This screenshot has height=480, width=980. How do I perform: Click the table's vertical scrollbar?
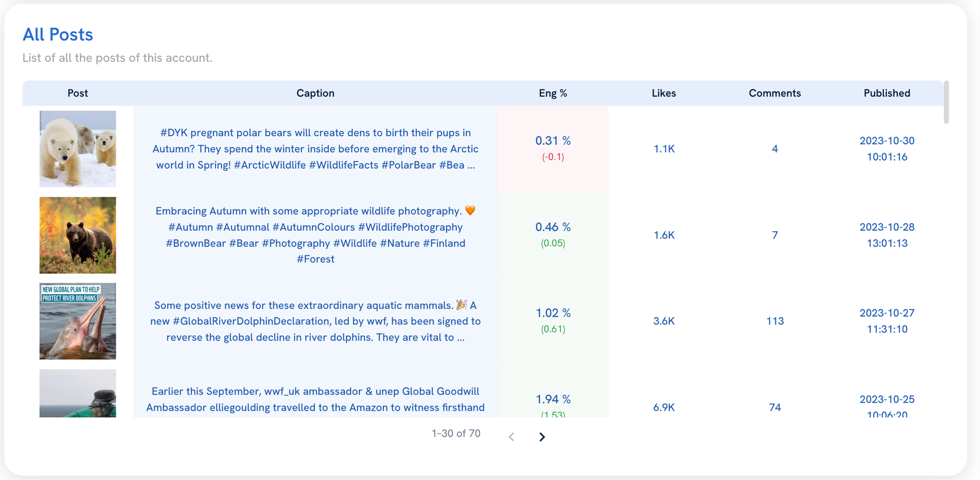point(946,102)
